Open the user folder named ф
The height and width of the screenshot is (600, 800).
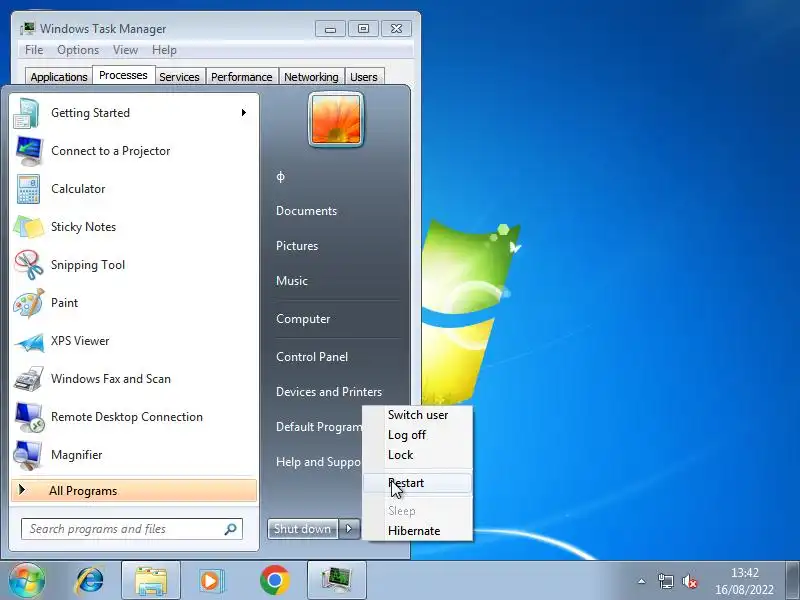point(281,177)
